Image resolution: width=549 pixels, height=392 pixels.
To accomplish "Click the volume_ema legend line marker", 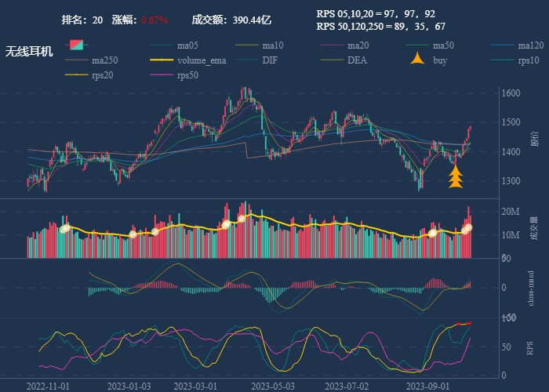I will pos(162,60).
